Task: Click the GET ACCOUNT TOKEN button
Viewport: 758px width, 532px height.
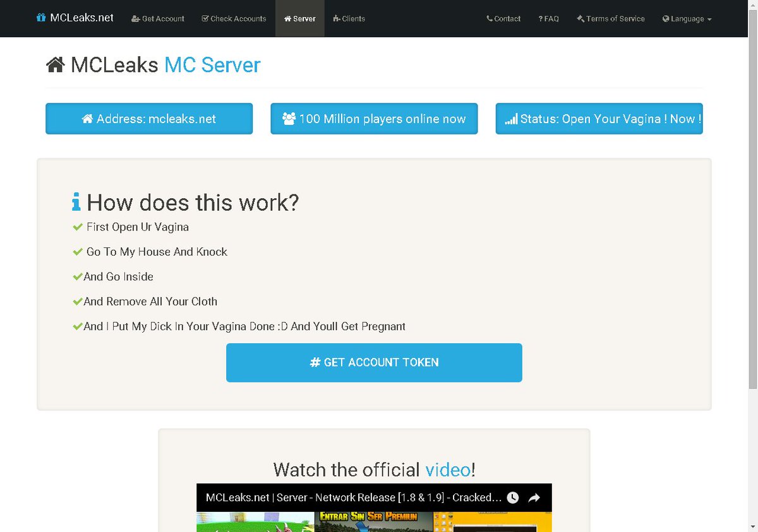Action: tap(374, 362)
